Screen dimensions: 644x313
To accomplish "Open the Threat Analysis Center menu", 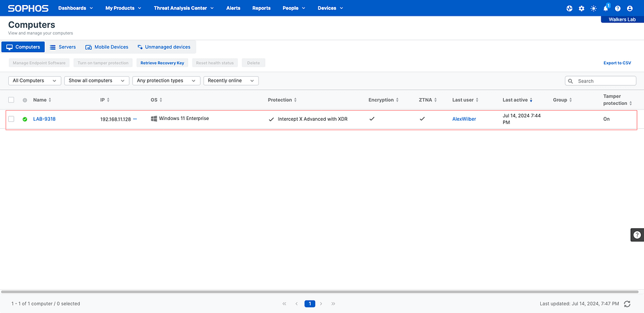I will (184, 8).
